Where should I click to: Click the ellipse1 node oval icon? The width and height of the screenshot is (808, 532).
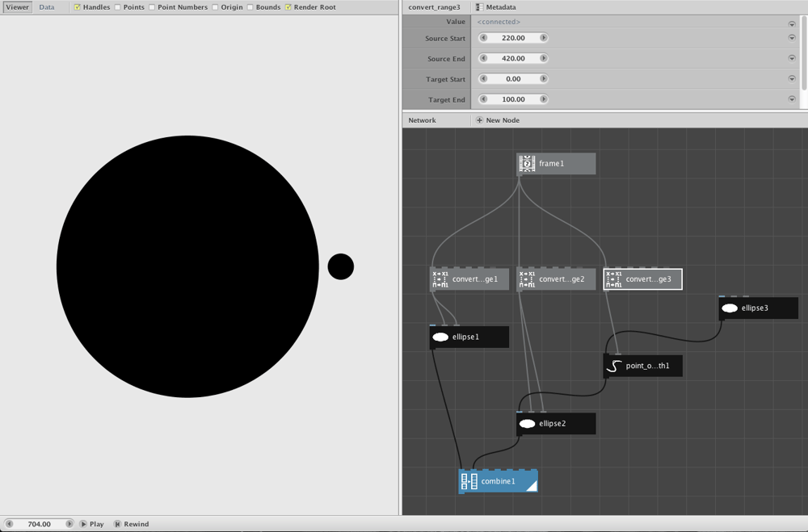tap(440, 337)
